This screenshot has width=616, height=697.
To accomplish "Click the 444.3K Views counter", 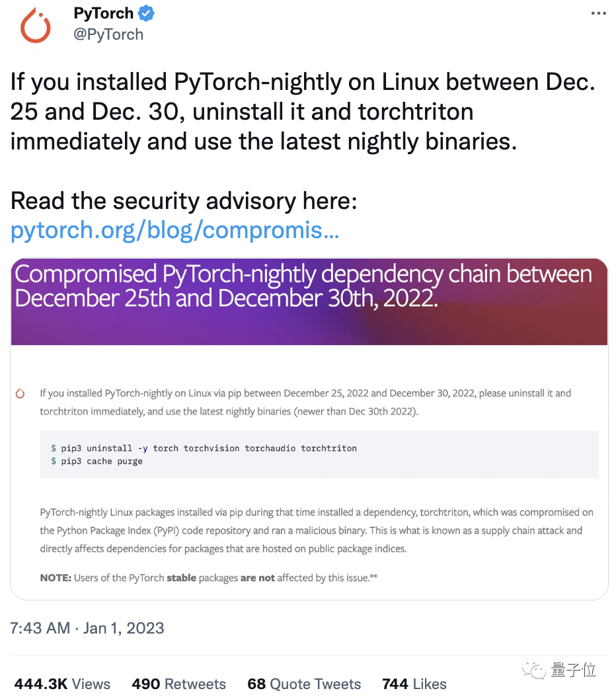I will coord(61,684).
